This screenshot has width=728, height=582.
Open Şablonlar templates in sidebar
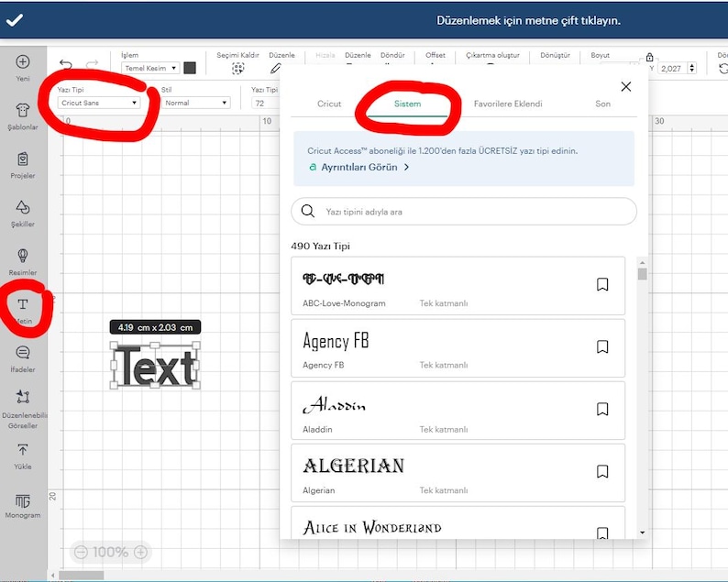[23, 116]
